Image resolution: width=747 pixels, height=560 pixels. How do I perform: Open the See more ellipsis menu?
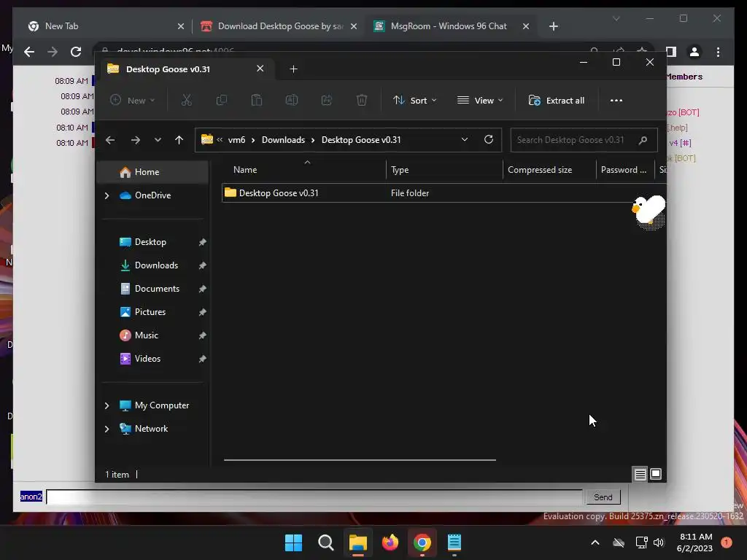coord(616,100)
